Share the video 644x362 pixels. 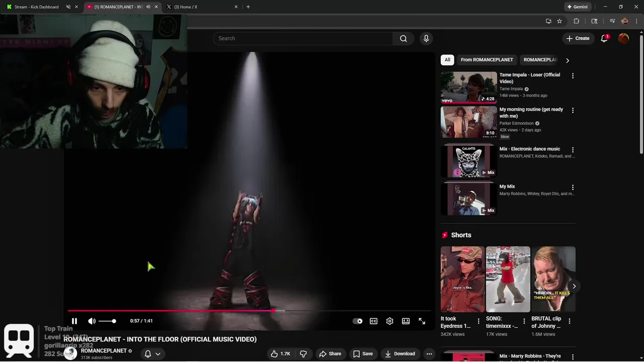330,354
